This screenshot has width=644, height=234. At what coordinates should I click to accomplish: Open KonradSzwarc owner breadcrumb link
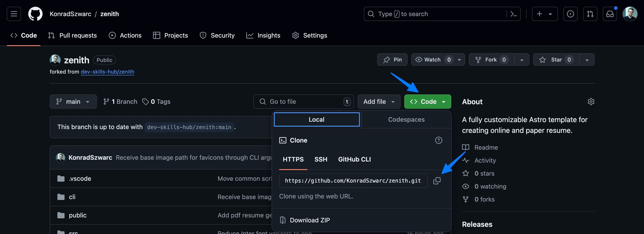pos(71,14)
